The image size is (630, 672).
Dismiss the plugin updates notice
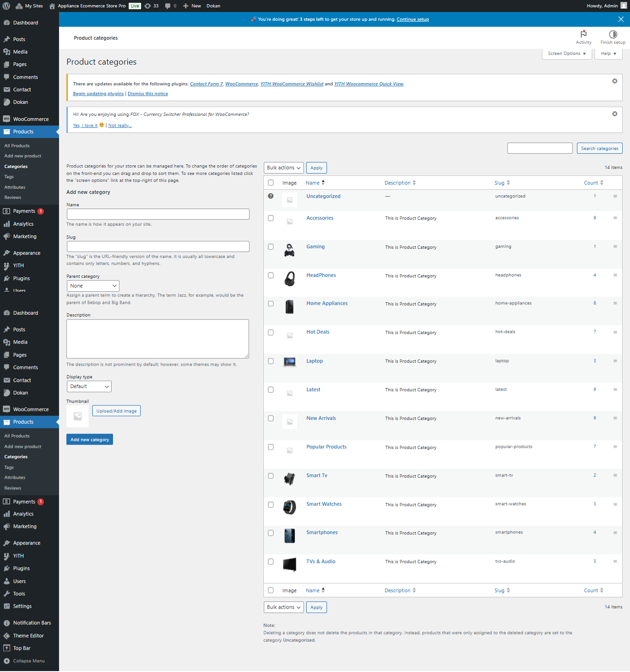614,81
